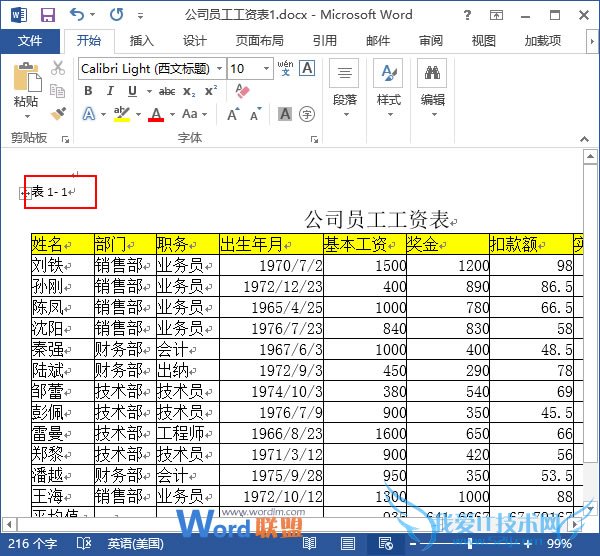Open proofing errors book icon
The image size is (600, 556).
pos(83,544)
